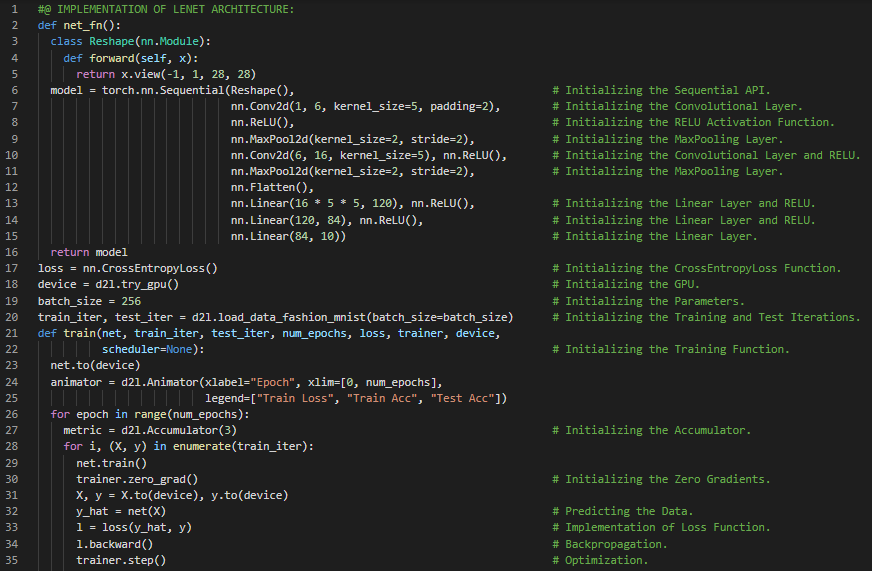Click line number 17 in the gutter
Image resolution: width=872 pixels, height=571 pixels.
(x=15, y=268)
